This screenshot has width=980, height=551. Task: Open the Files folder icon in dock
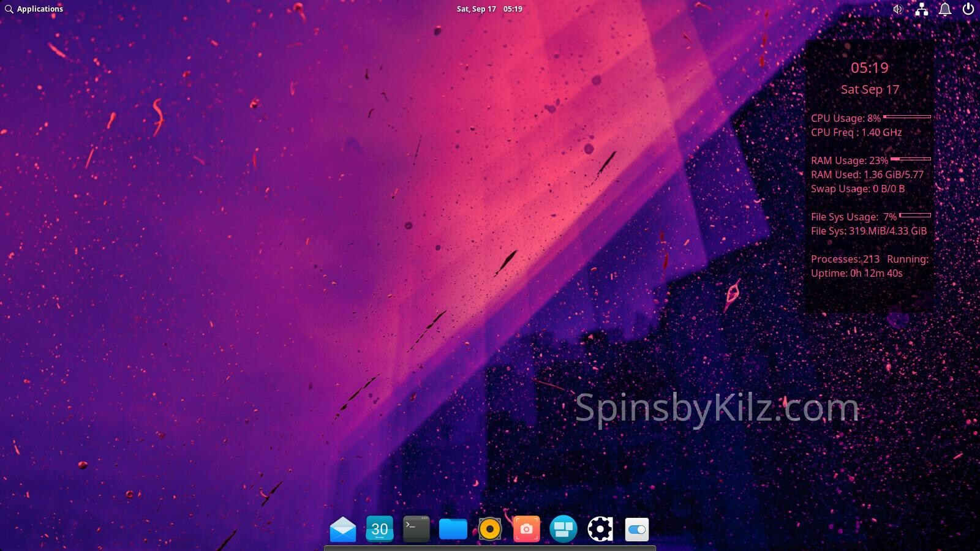(x=453, y=529)
